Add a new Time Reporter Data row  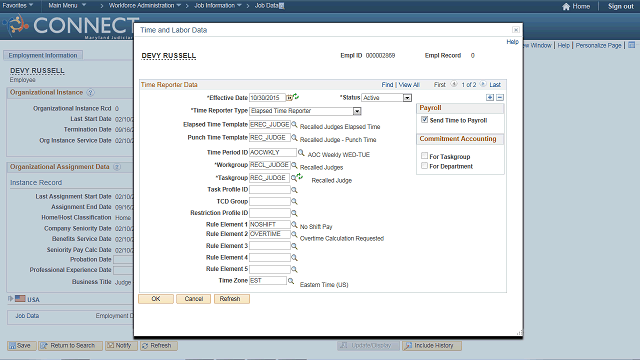[x=490, y=98]
